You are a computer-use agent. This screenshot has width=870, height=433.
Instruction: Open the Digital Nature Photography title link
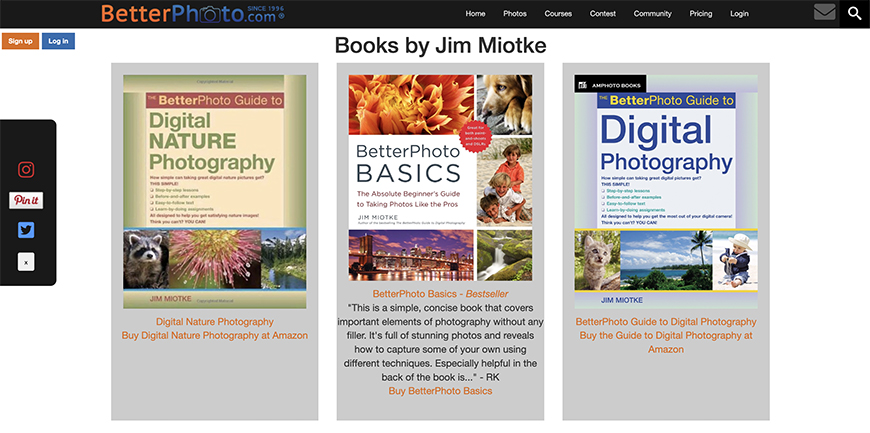pos(215,321)
